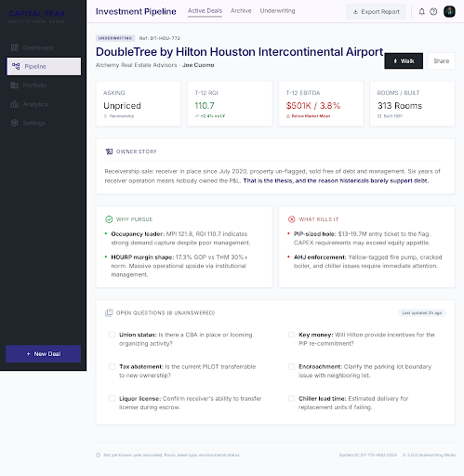Click the Portfolio building icon
This screenshot has height=476, width=464.
tap(14, 86)
